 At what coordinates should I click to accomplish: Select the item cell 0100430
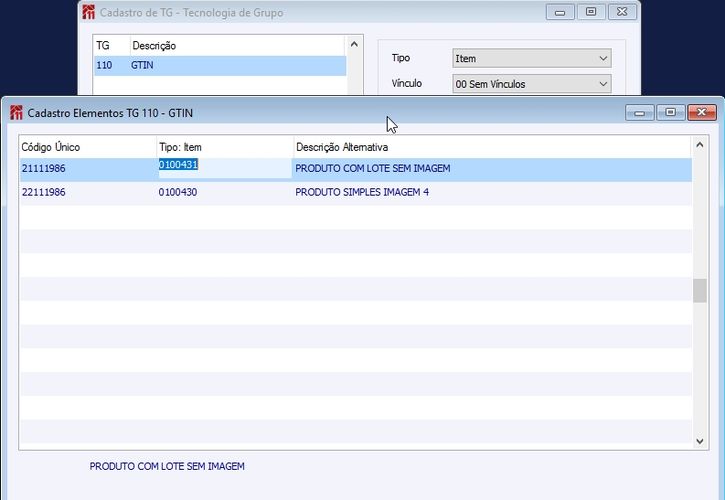178,192
